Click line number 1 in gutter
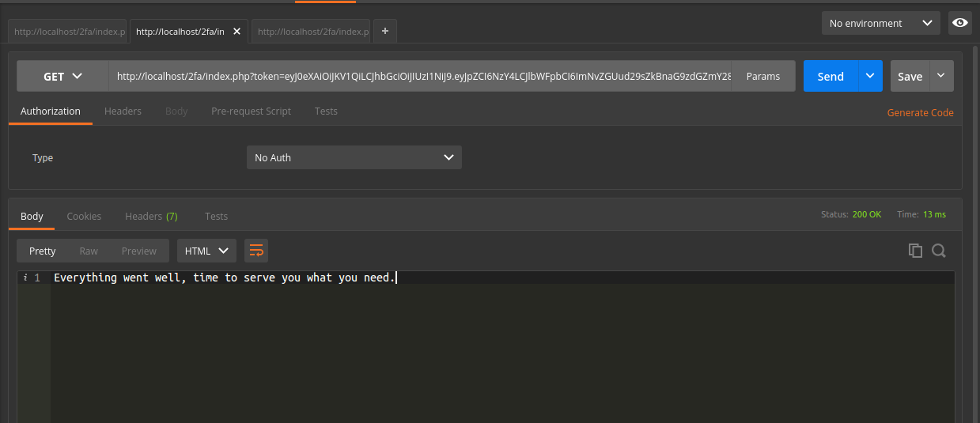980x423 pixels. point(37,278)
